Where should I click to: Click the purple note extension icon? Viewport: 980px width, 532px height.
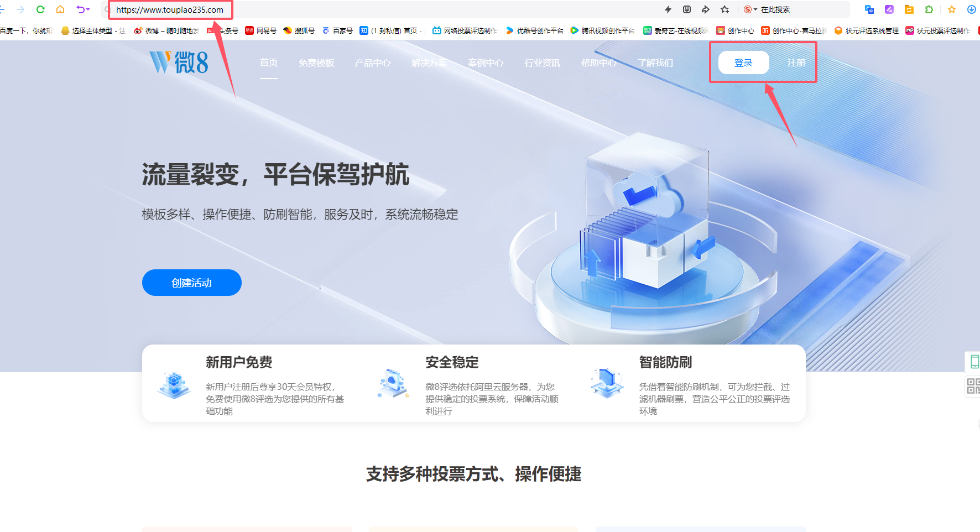[x=889, y=9]
